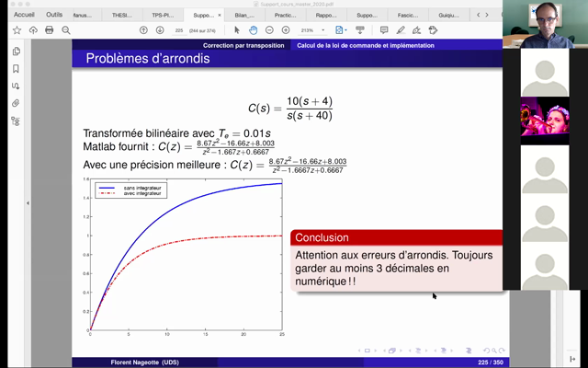588x368 pixels.
Task: Open the 213% zoom level dropdown
Action: pos(311,30)
